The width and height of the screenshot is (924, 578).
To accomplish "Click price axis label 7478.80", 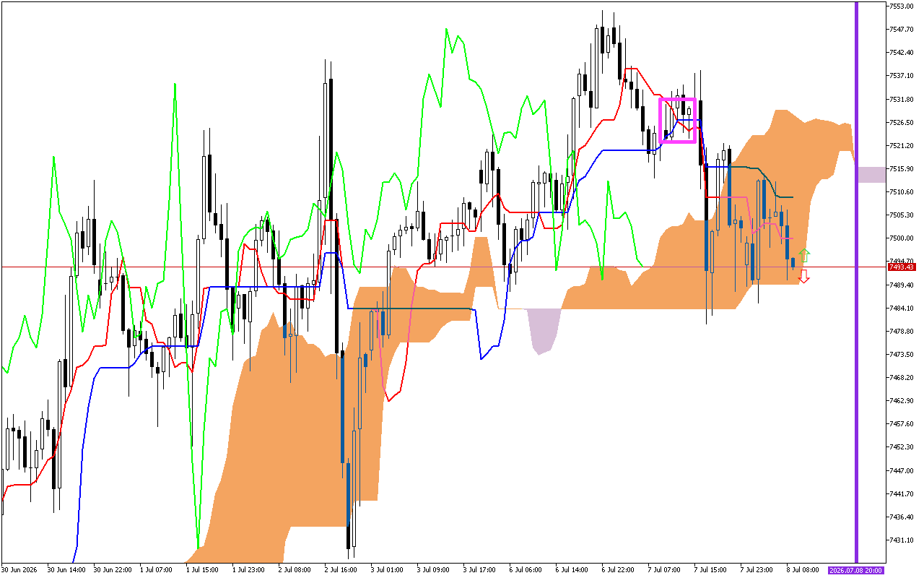I will (900, 331).
